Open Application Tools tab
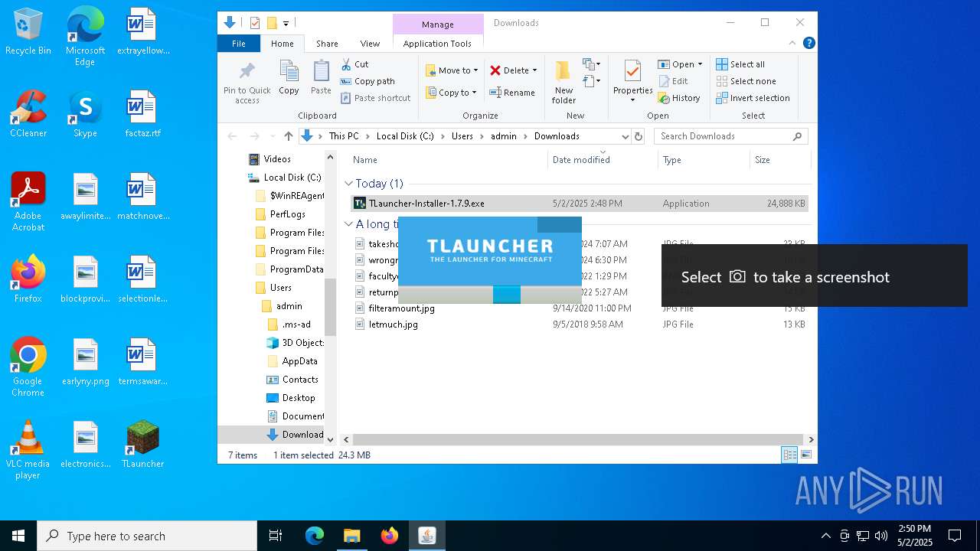This screenshot has height=551, width=980. coord(437,44)
